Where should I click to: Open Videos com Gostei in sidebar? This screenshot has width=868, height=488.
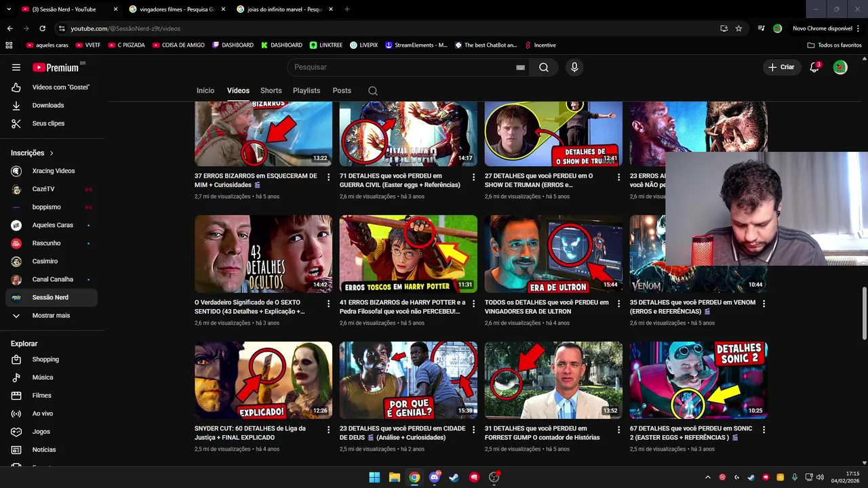(x=52, y=87)
